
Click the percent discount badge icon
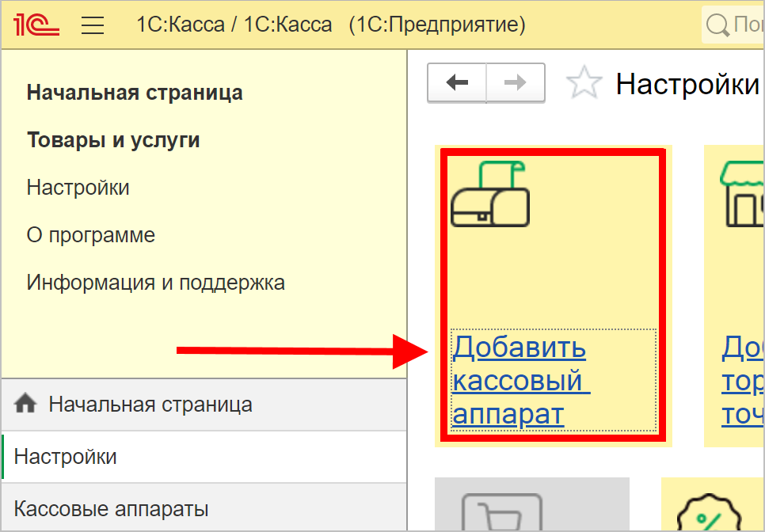(x=709, y=513)
